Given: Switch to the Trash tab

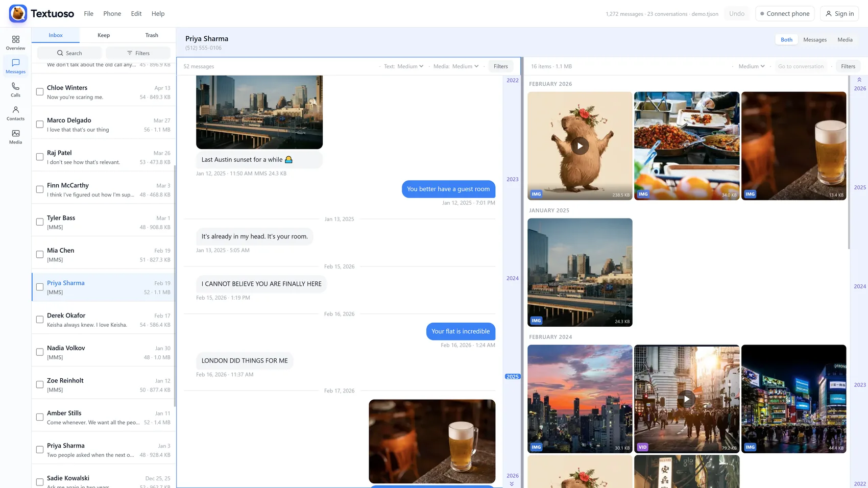Looking at the screenshot, I should click(152, 35).
